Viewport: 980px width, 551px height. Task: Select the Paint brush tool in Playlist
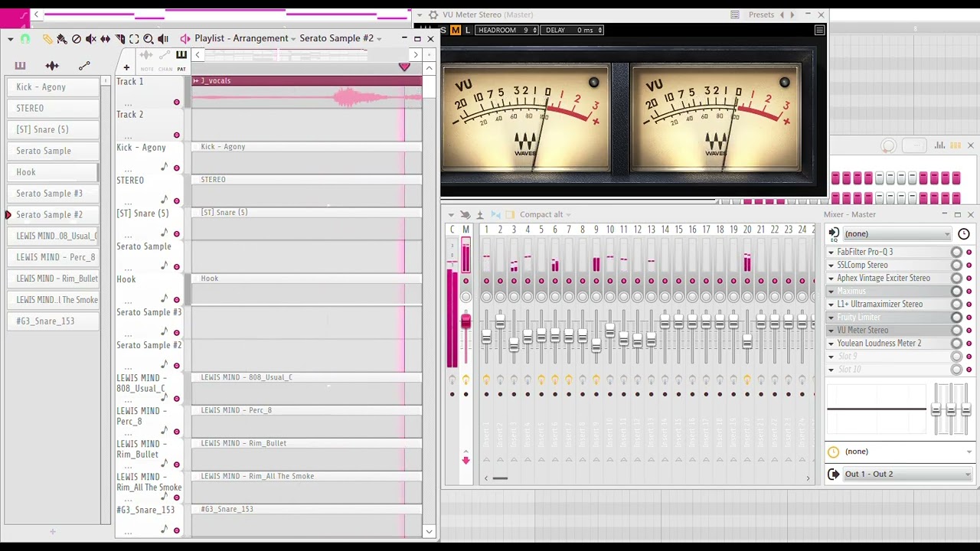coord(62,38)
